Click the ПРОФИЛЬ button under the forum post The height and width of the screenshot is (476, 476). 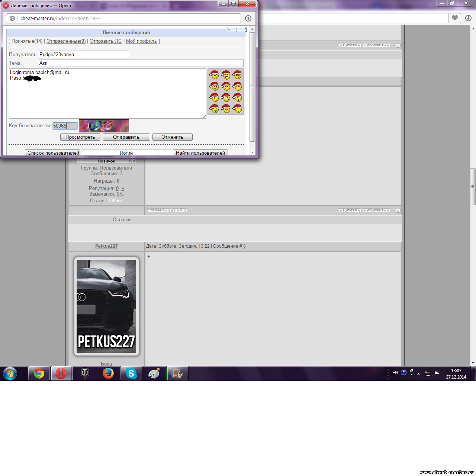point(158,210)
